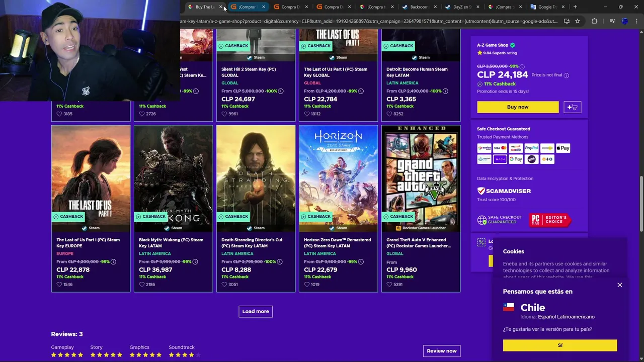Wishlist The Last of Us GLOBAL heart 18112
The height and width of the screenshot is (362, 644).
click(307, 114)
